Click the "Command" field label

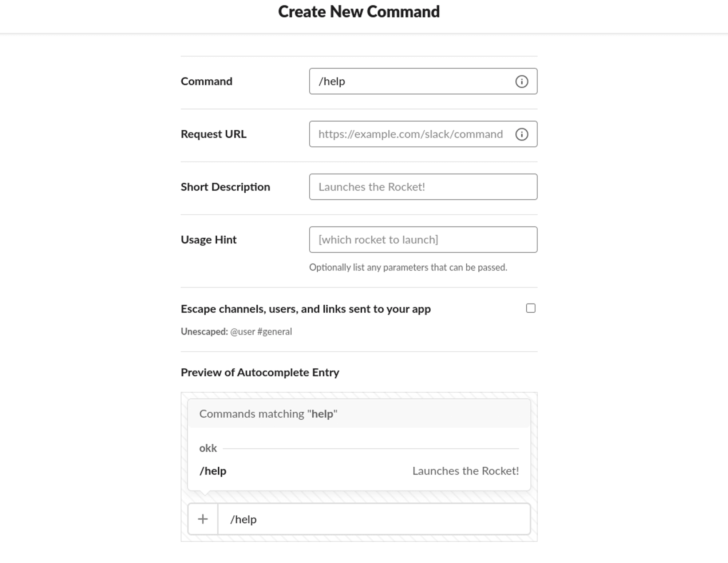click(x=206, y=81)
